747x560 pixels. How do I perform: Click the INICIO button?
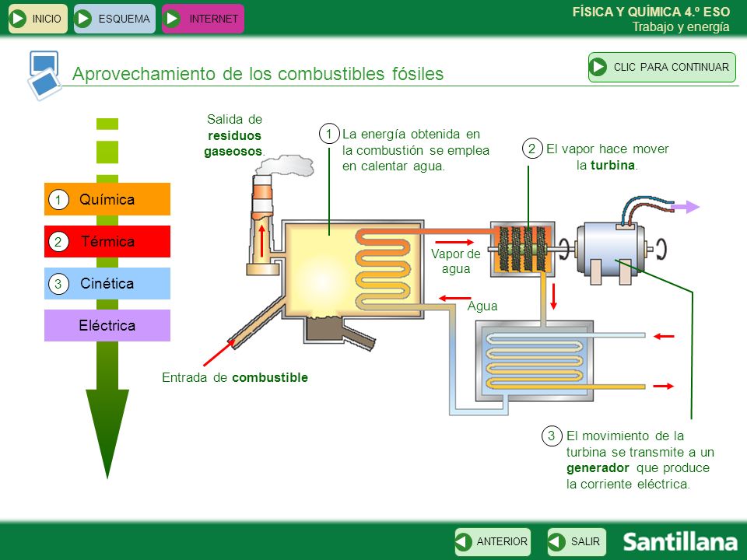pyautogui.click(x=37, y=19)
